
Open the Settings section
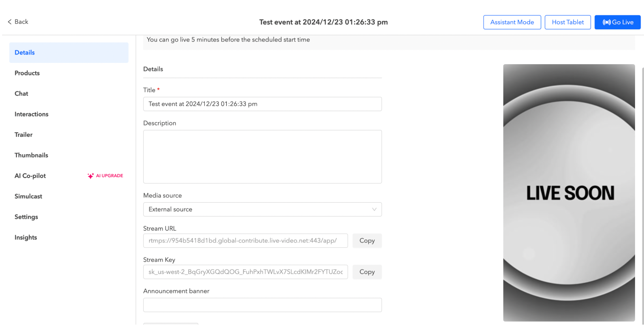[x=26, y=217]
